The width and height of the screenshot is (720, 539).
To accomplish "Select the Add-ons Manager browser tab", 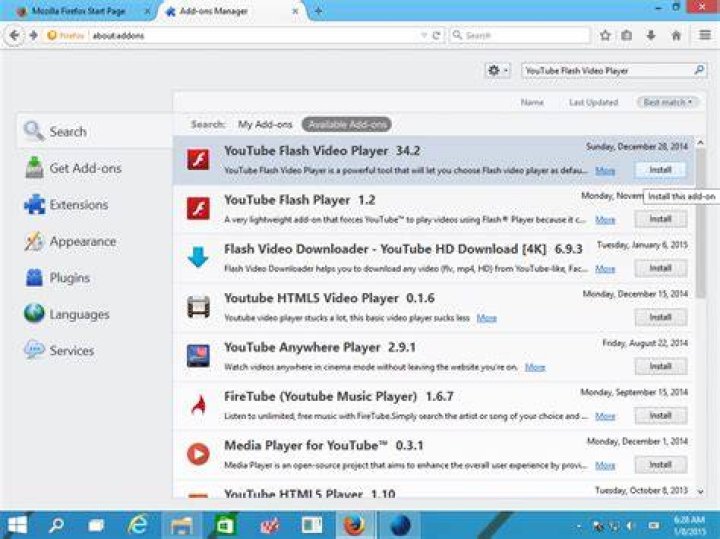I will [x=214, y=11].
